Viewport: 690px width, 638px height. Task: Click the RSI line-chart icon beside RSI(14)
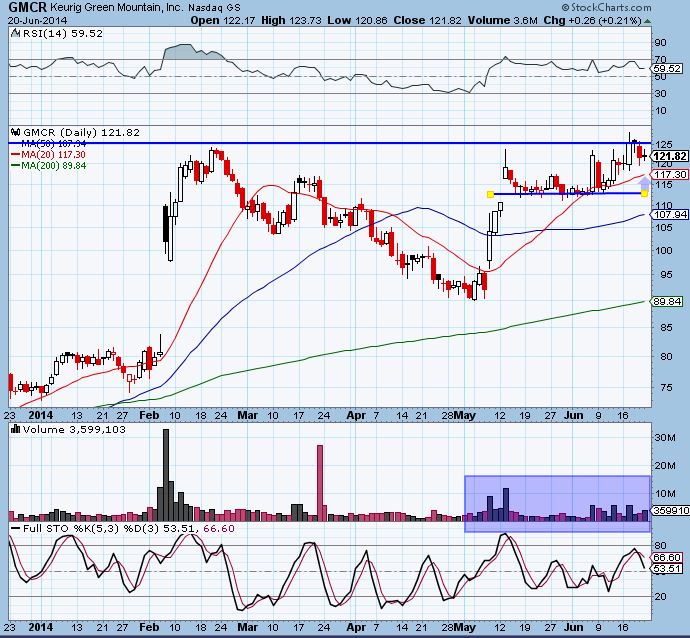tap(15, 33)
